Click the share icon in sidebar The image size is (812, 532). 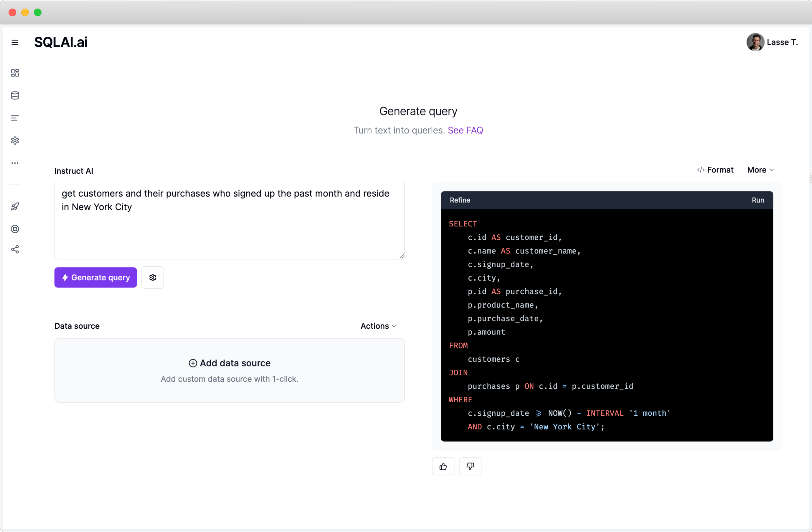15,250
